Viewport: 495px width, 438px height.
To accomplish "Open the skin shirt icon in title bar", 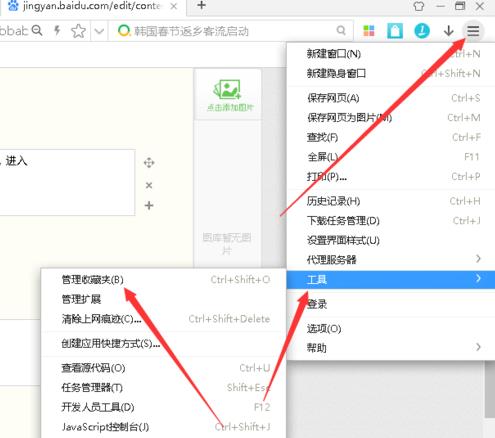I will (419, 6).
